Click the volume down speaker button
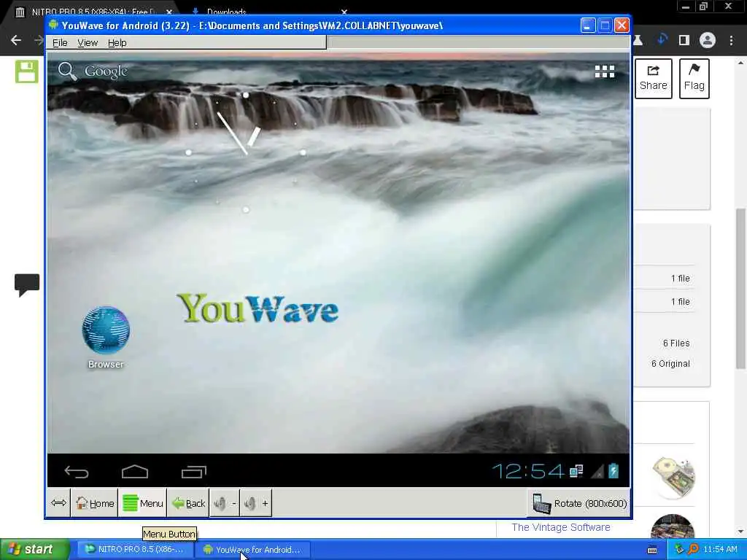747x560 pixels. click(225, 503)
